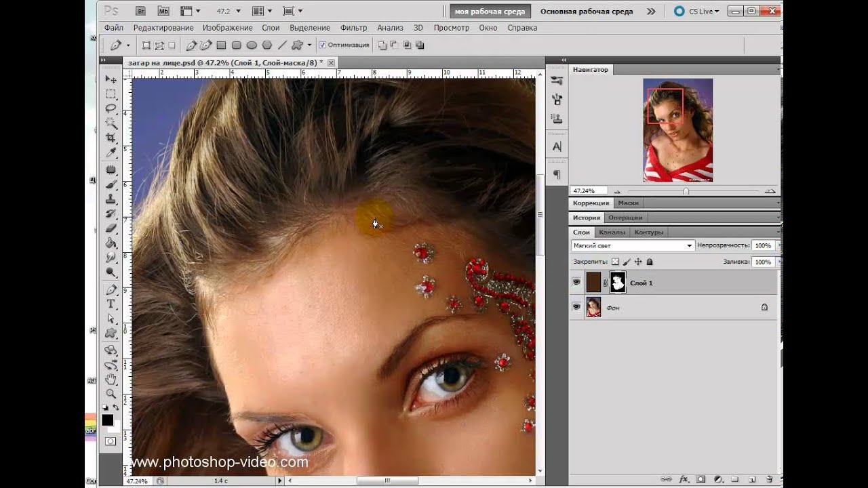This screenshot has height=488, width=868.
Task: Hide the Фон layer eye
Action: tap(576, 307)
